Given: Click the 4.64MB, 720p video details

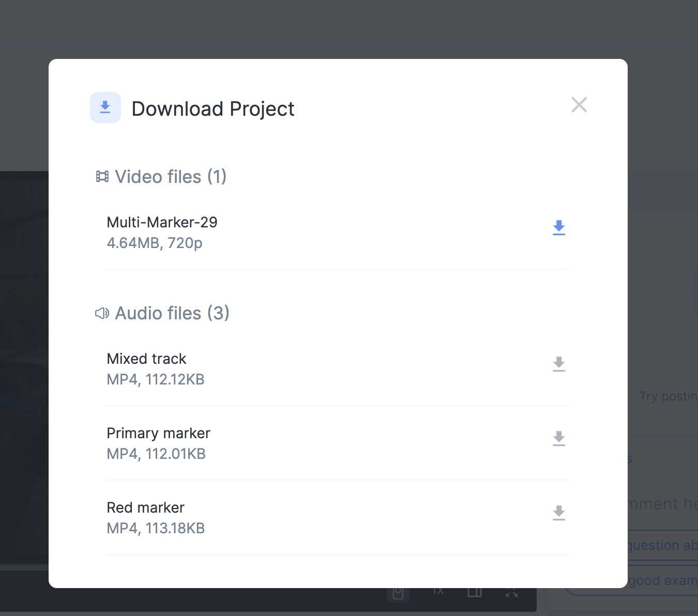Looking at the screenshot, I should [154, 243].
